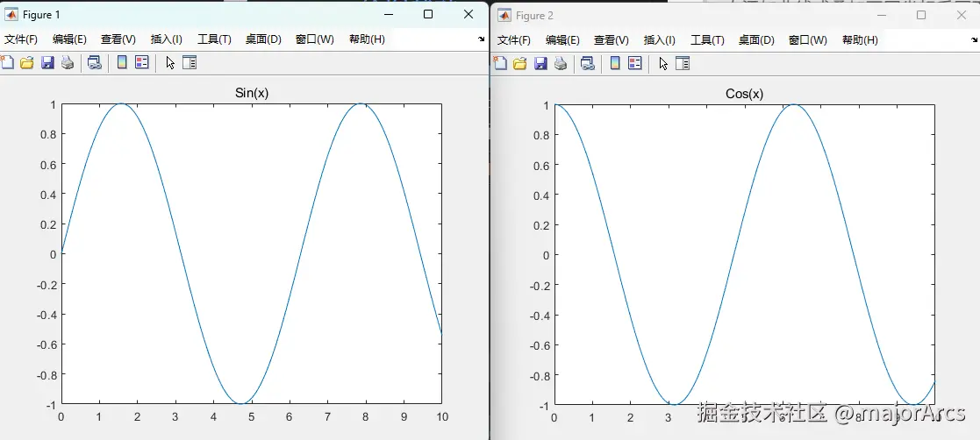
Task: Minimize the Figure 2 window
Action: point(882,15)
